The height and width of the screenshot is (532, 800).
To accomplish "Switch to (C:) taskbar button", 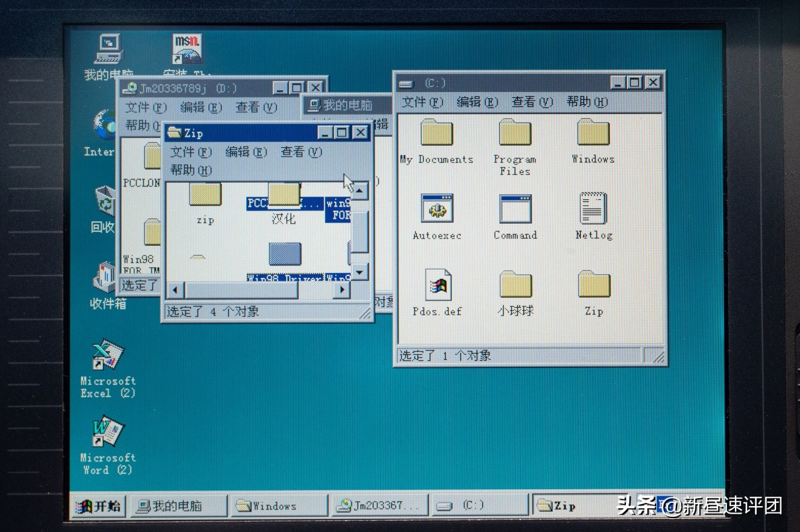I will pyautogui.click(x=480, y=506).
